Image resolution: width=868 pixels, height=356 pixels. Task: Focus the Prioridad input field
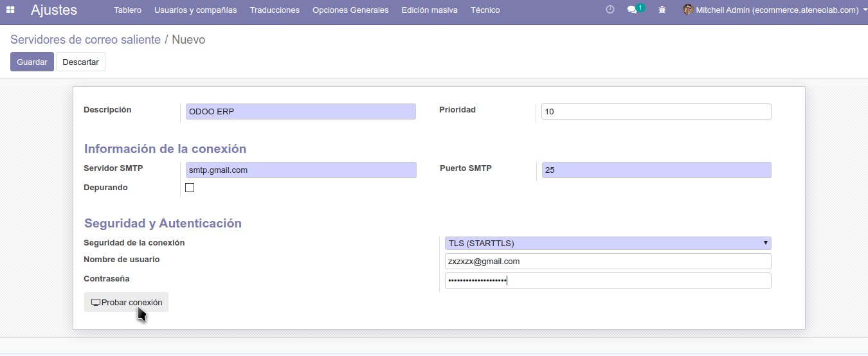pos(656,112)
